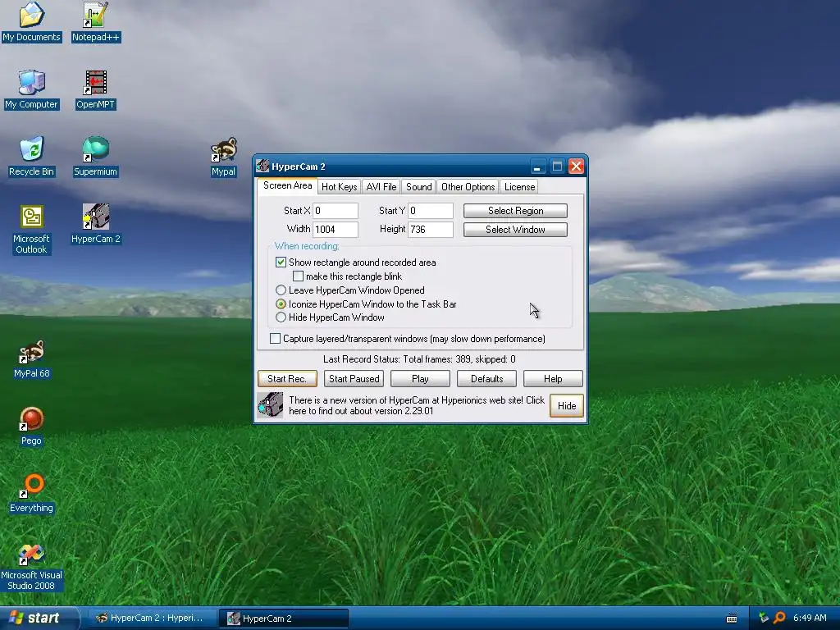Open the License tab
The image size is (840, 630).
(x=519, y=186)
